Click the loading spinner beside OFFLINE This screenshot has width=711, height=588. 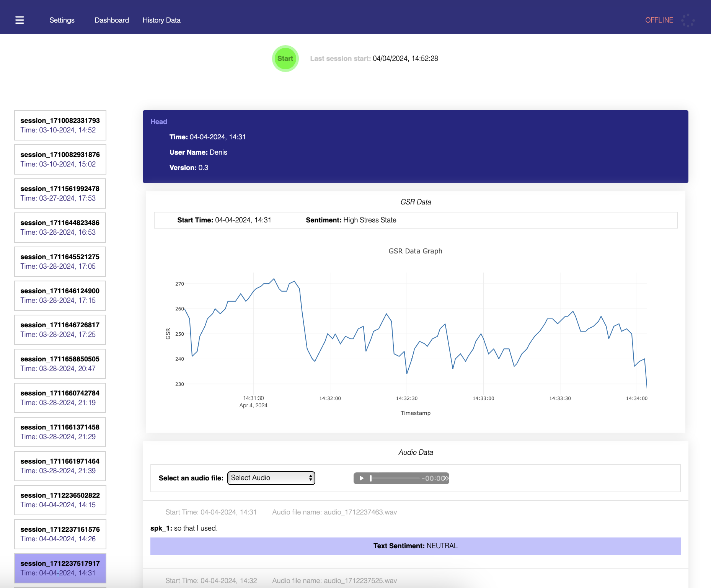pyautogui.click(x=688, y=20)
